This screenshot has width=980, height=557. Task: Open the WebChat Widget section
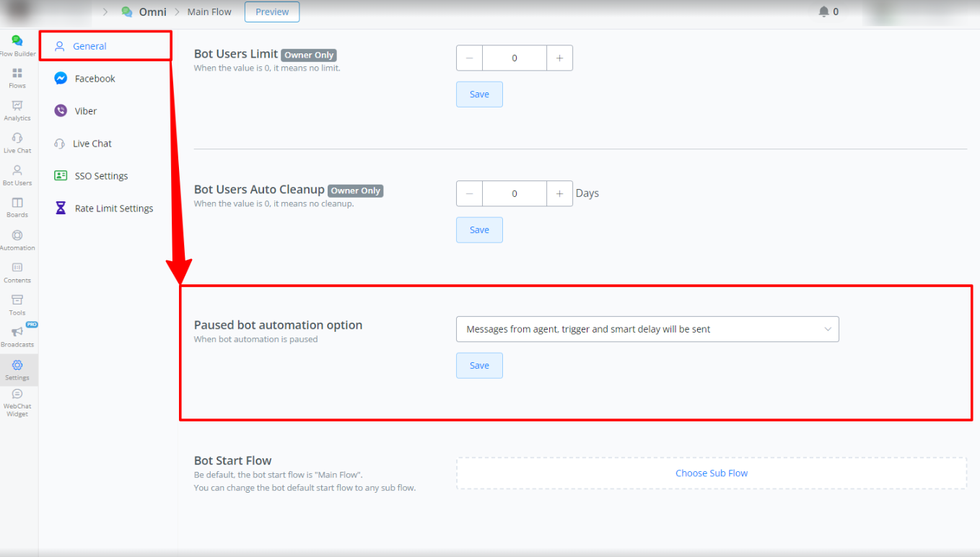coord(17,402)
